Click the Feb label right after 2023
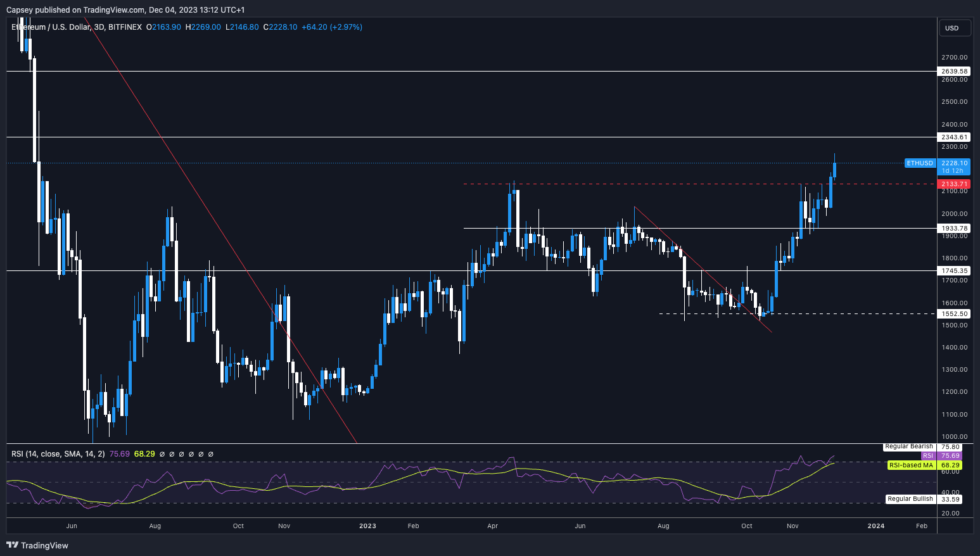The image size is (980, 556). (x=413, y=526)
